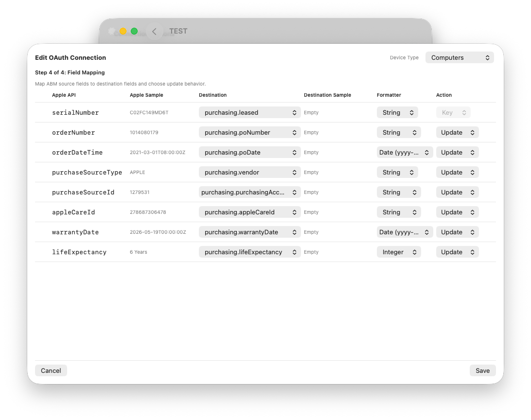Open the purchasing.warrantyDate destination dropdown
Image resolution: width=531 pixels, height=420 pixels.
coord(249,232)
